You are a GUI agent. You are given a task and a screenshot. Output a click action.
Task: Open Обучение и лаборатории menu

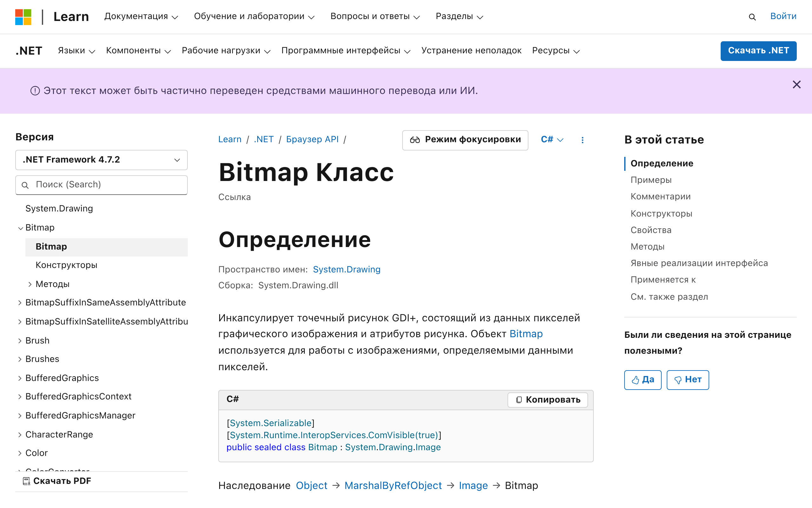point(254,17)
